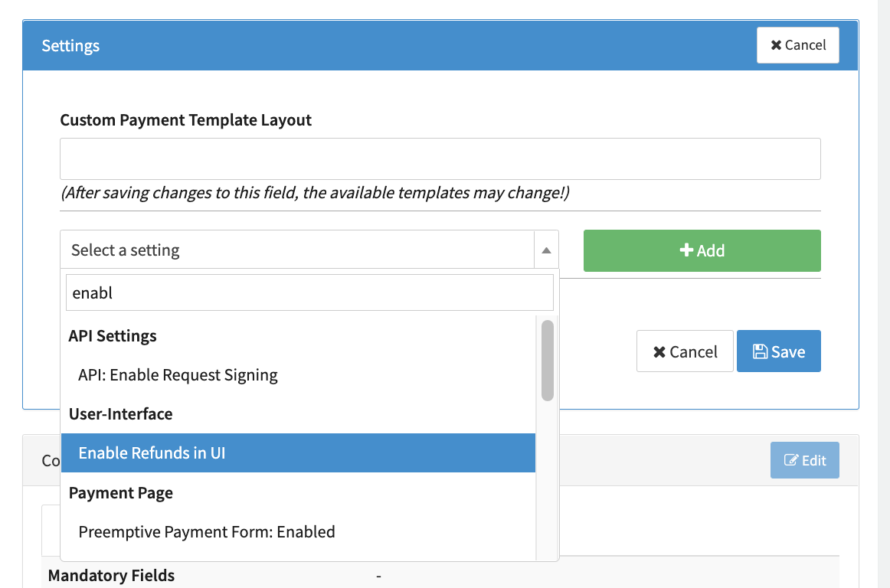
Task: Collapse the setting list via its arrow
Action: click(545, 250)
